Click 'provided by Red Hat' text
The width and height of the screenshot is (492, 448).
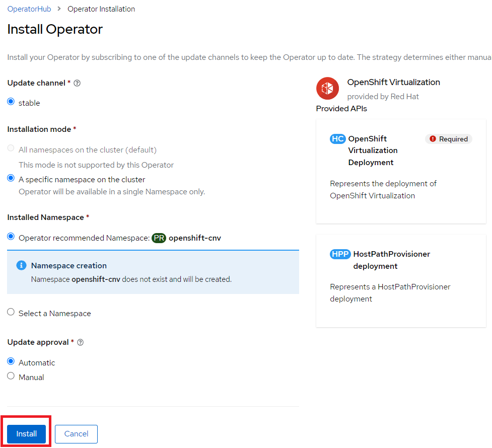383,97
